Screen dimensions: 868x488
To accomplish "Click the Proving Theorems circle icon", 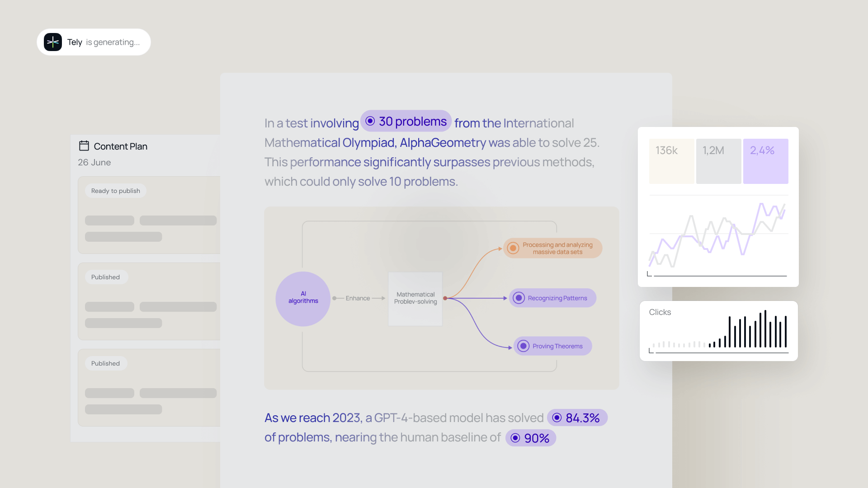I will point(523,346).
